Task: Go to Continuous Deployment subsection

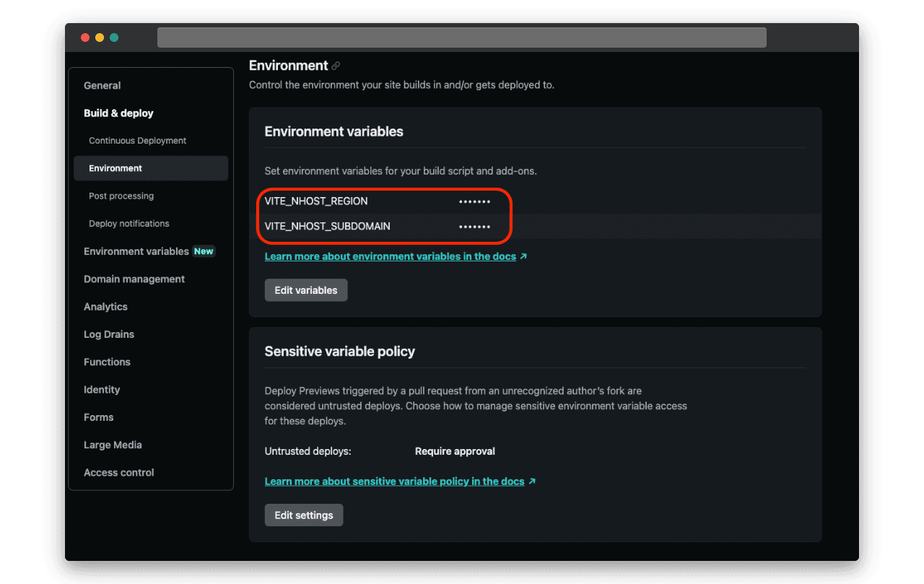Action: pyautogui.click(x=137, y=141)
